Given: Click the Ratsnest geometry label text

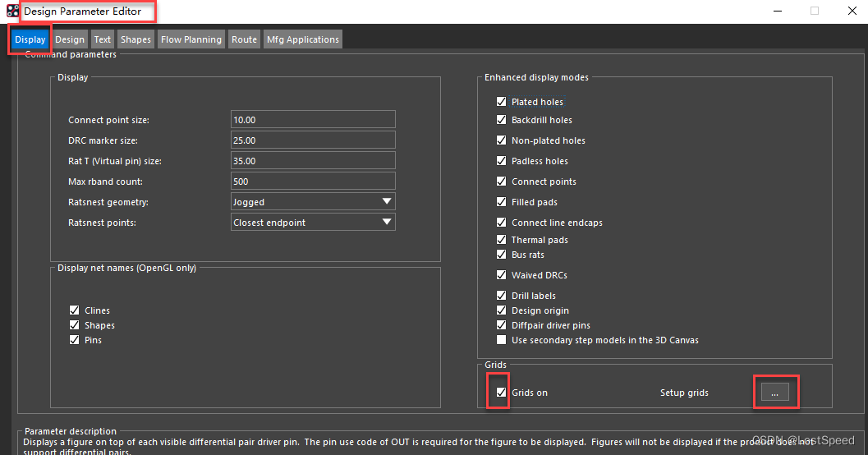Looking at the screenshot, I should (x=108, y=202).
